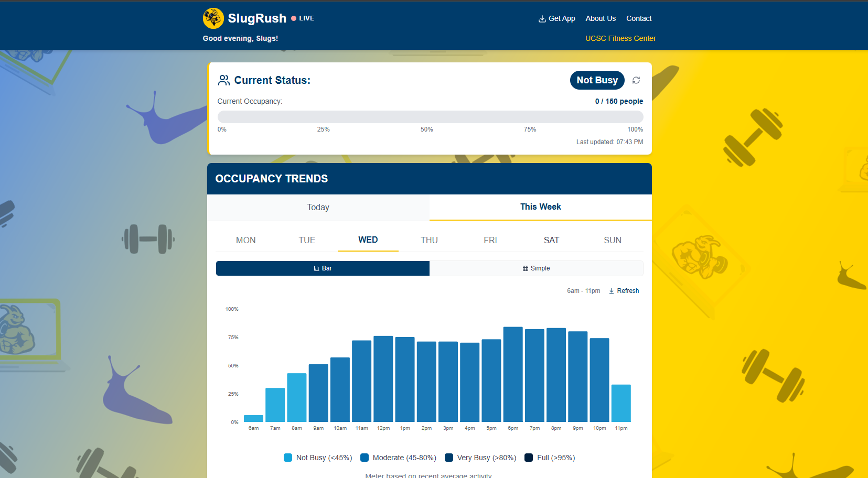
Task: Click the Full legend color swatch
Action: tap(529, 458)
